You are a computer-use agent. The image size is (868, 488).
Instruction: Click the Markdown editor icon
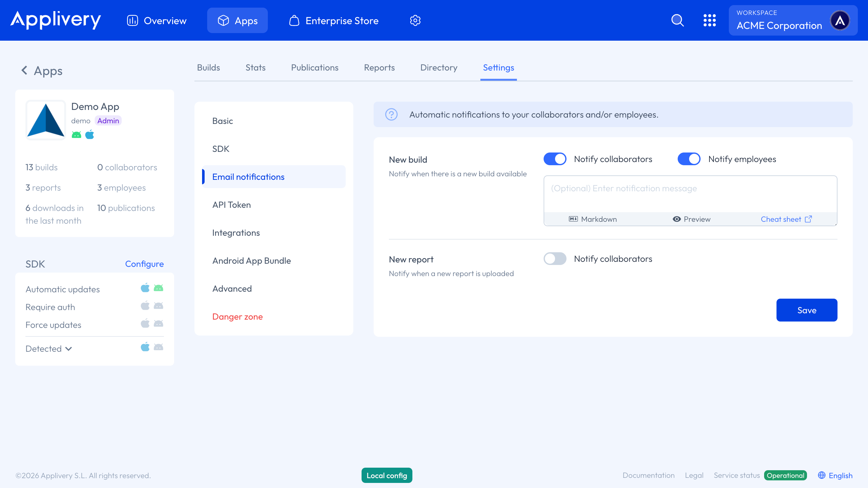pyautogui.click(x=573, y=219)
